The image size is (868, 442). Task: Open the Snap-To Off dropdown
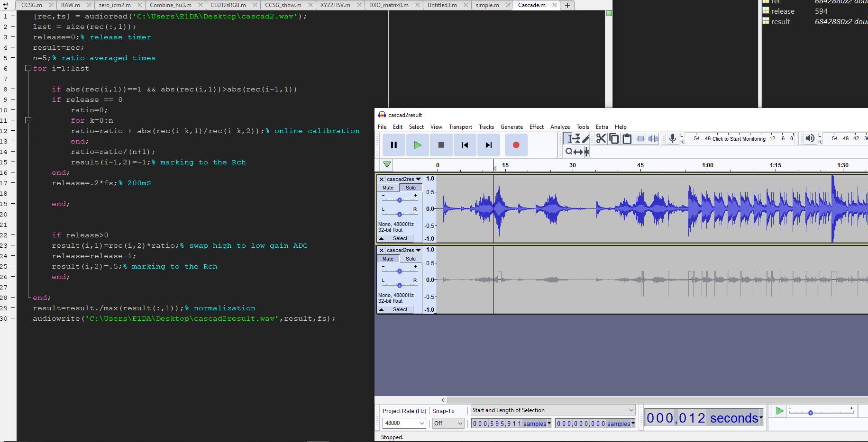(x=448, y=423)
